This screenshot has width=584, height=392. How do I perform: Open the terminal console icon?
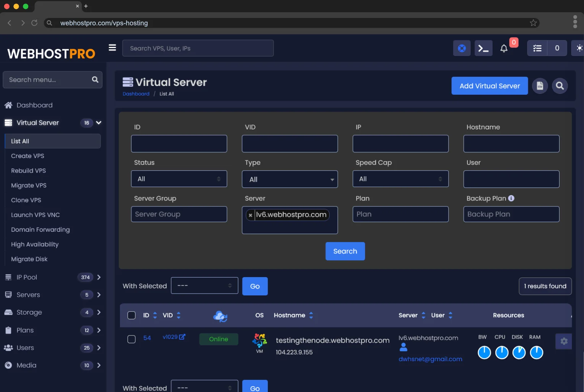pyautogui.click(x=484, y=48)
